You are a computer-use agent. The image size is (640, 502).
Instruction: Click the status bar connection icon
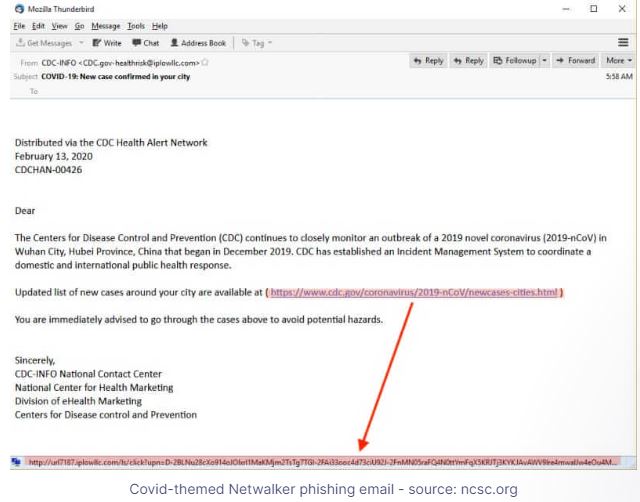16,462
